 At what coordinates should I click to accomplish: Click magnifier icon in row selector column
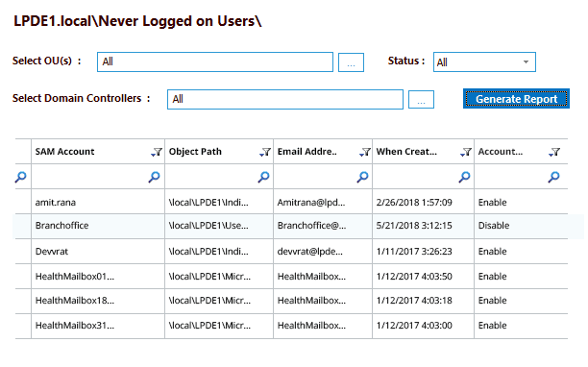[20, 177]
